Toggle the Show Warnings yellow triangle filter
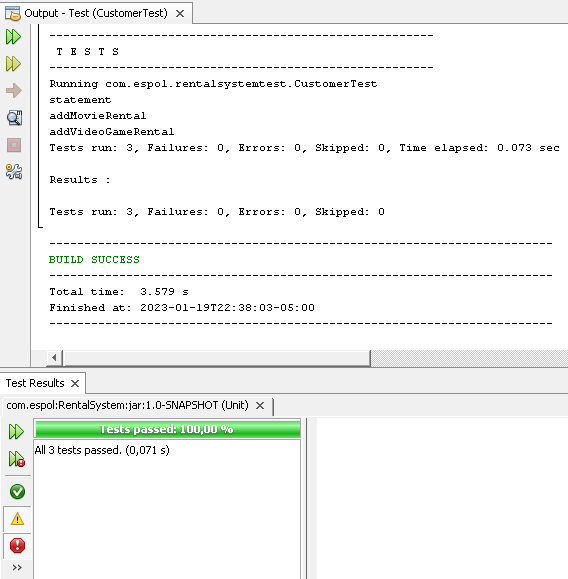 [17, 519]
